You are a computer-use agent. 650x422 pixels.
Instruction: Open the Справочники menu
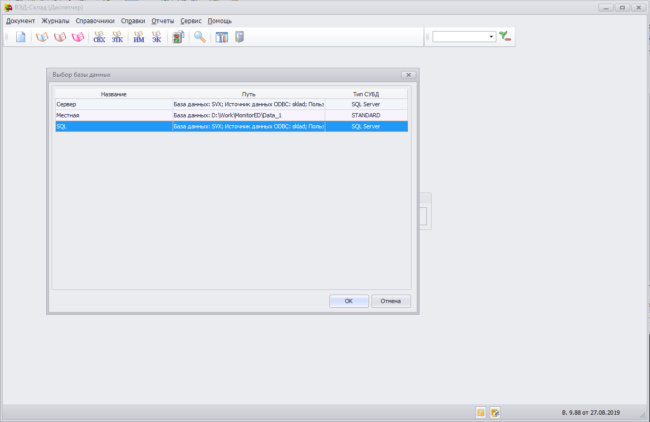pos(95,20)
